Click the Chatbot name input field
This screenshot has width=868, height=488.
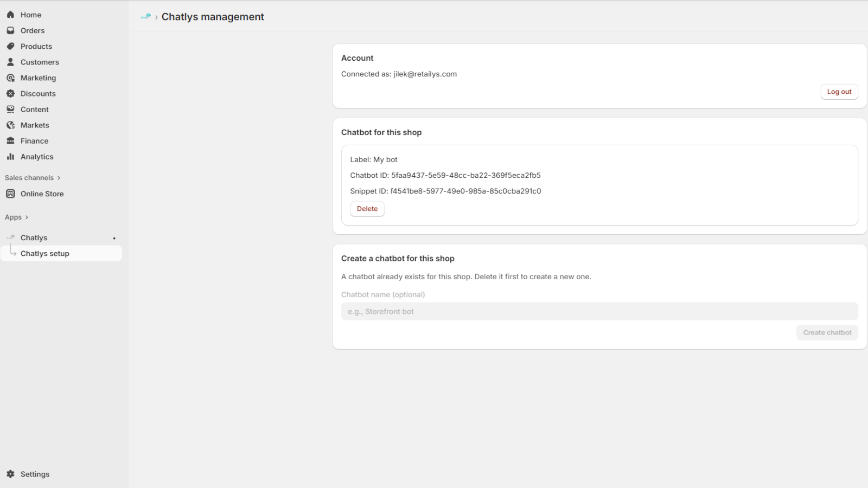(x=599, y=311)
